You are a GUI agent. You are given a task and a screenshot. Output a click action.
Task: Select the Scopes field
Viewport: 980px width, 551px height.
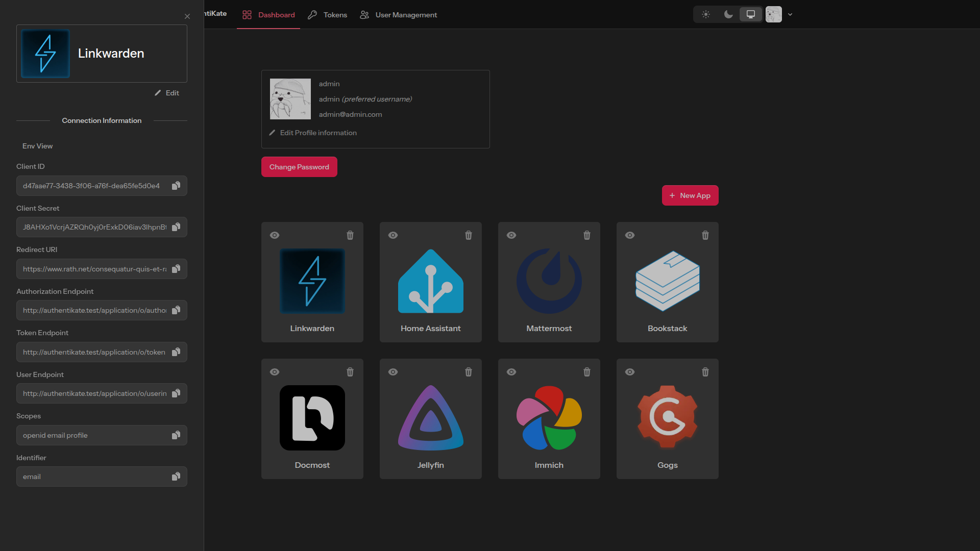(x=102, y=435)
